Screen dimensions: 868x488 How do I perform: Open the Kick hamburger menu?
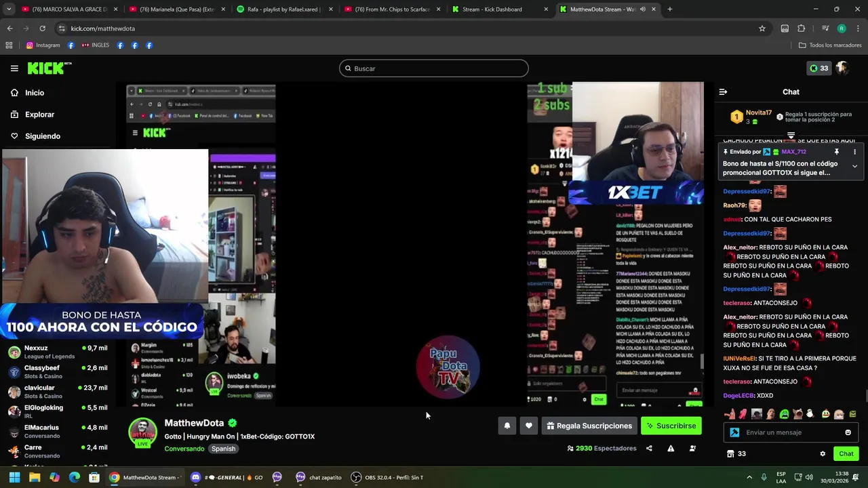click(x=14, y=68)
